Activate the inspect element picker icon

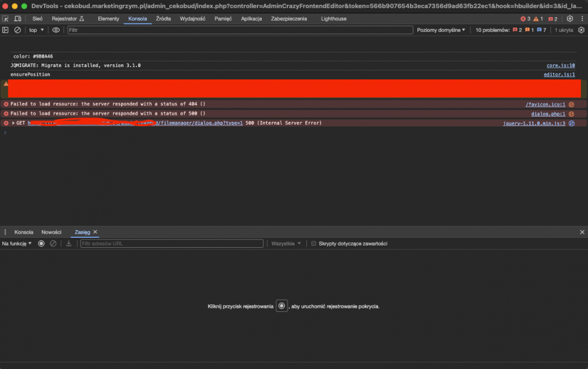(x=5, y=19)
